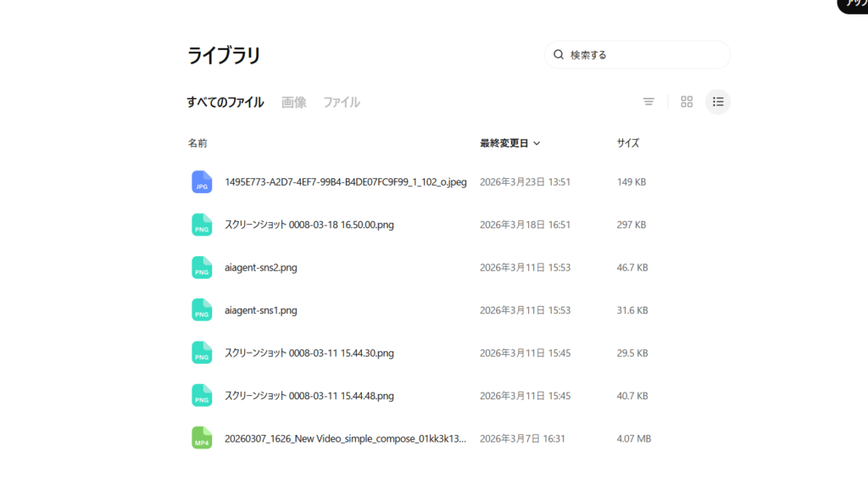Click the 検索する search input field

pyautogui.click(x=644, y=55)
